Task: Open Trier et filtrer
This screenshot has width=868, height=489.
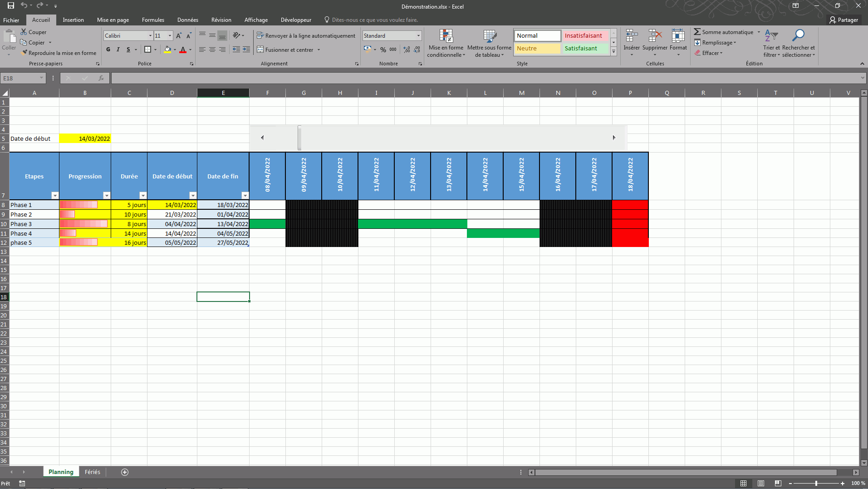Action: [771, 43]
